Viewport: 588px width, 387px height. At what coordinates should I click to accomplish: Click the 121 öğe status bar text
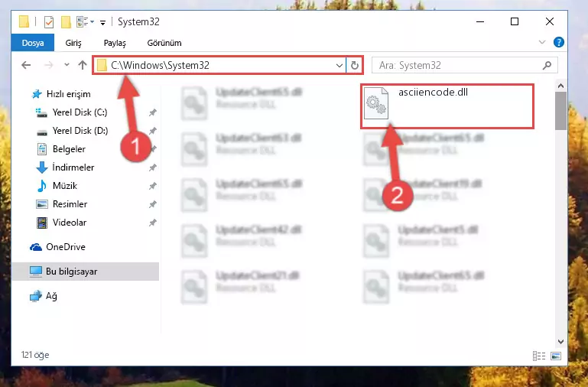(35, 355)
